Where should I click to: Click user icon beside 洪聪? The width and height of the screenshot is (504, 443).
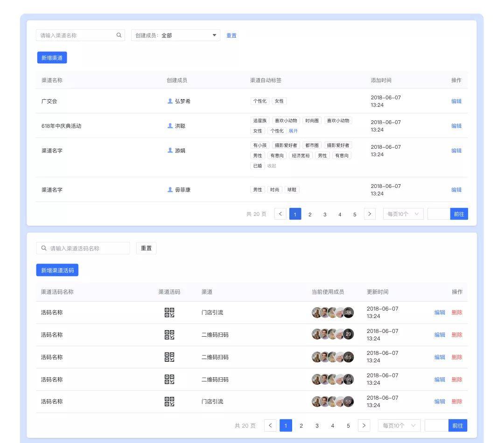coord(170,125)
